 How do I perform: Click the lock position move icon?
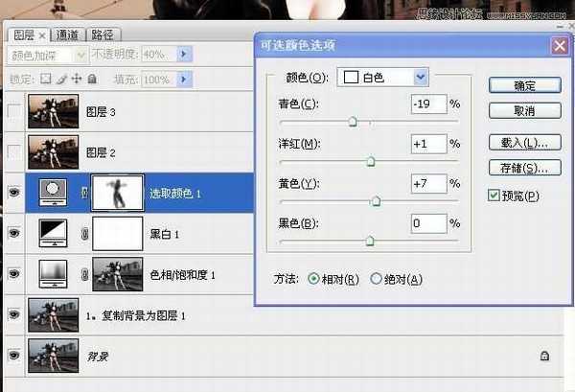click(76, 79)
